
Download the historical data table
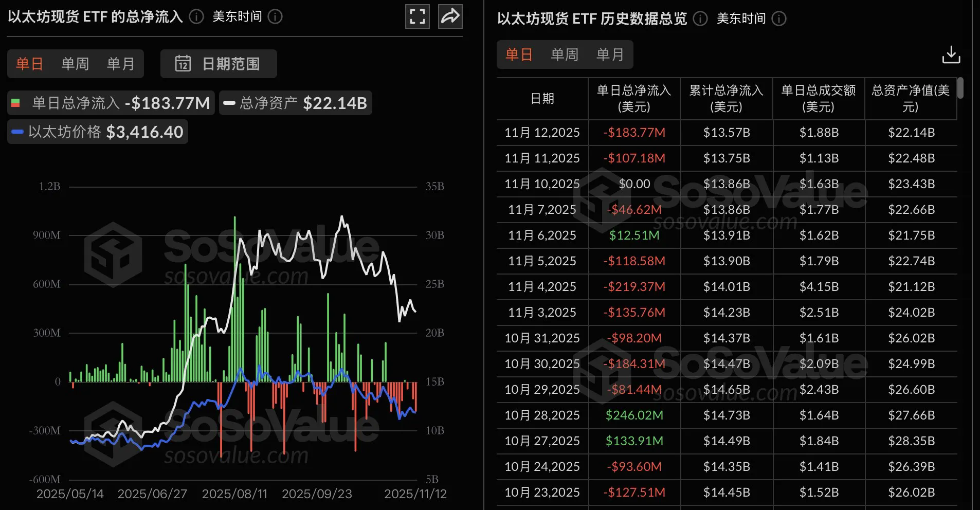tap(951, 54)
